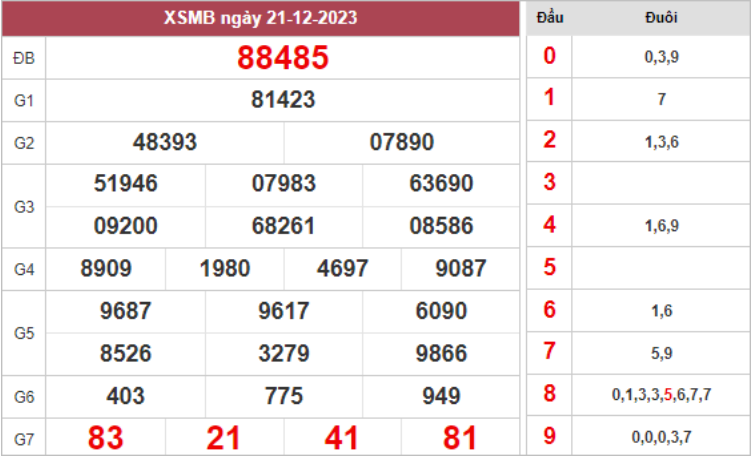754x459 pixels.
Task: Select head digit 4 in Đầu column
Action: pos(550,224)
